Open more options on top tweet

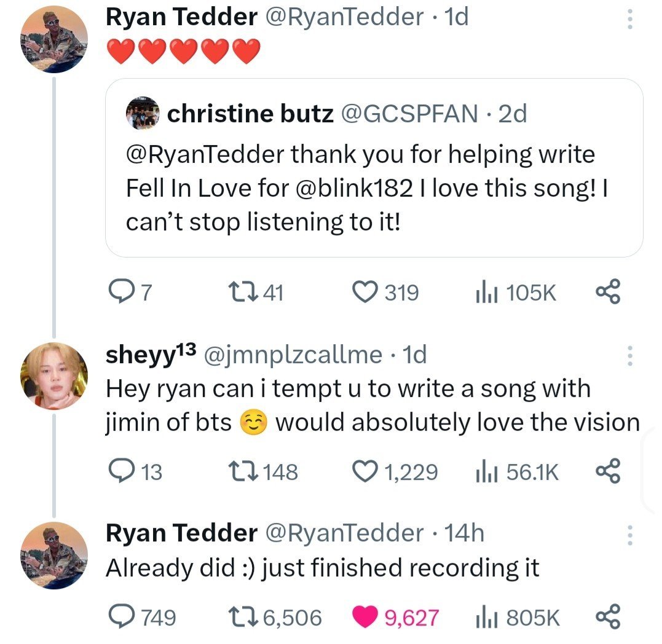[629, 19]
